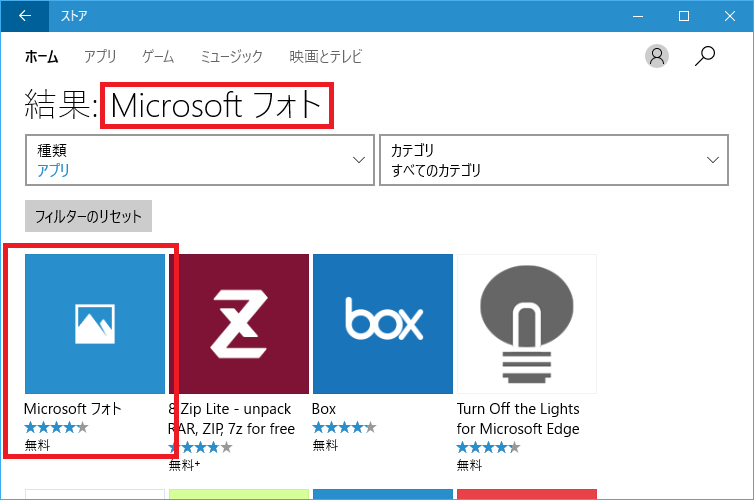Click 8 Zip Lite - unpack RAR title
Viewport: 754px width, 500px height.
231,419
